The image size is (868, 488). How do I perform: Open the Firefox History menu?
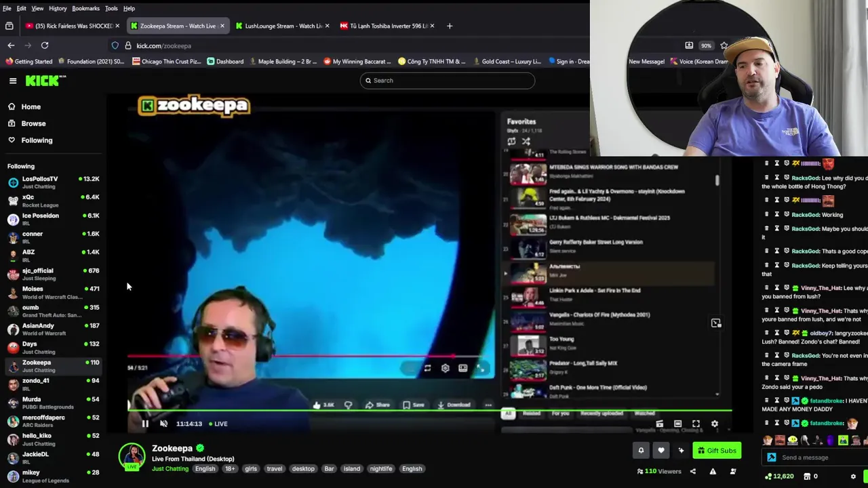click(58, 8)
